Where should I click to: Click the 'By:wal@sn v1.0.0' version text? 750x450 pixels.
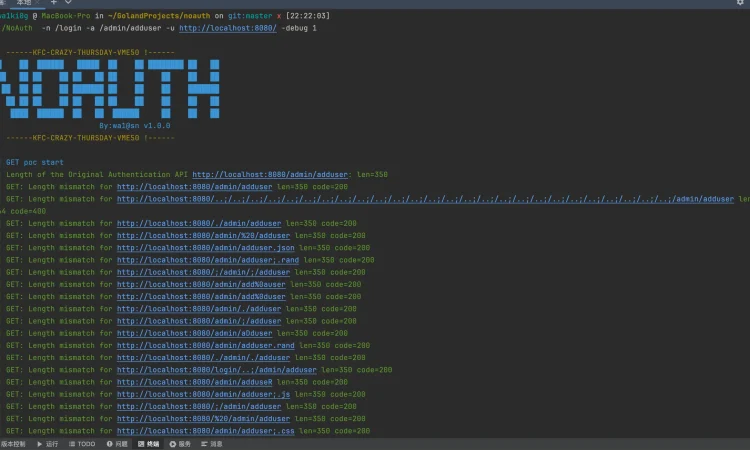click(135, 126)
